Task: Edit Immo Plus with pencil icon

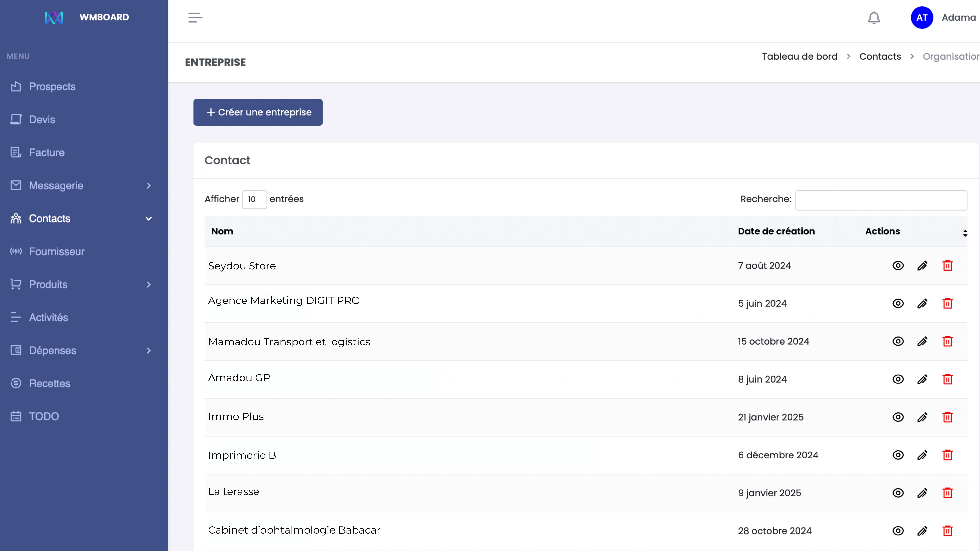Action: [x=922, y=417]
